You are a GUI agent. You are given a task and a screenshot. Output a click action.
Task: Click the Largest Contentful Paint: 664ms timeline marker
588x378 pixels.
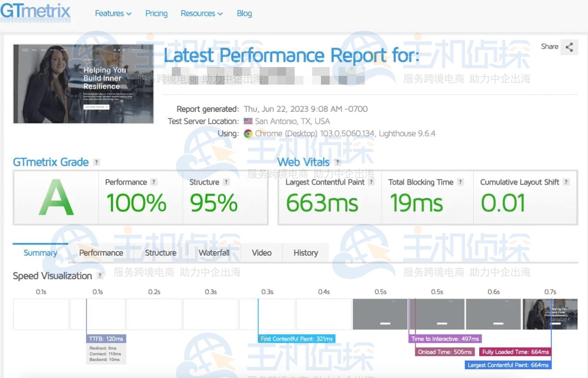pos(508,365)
